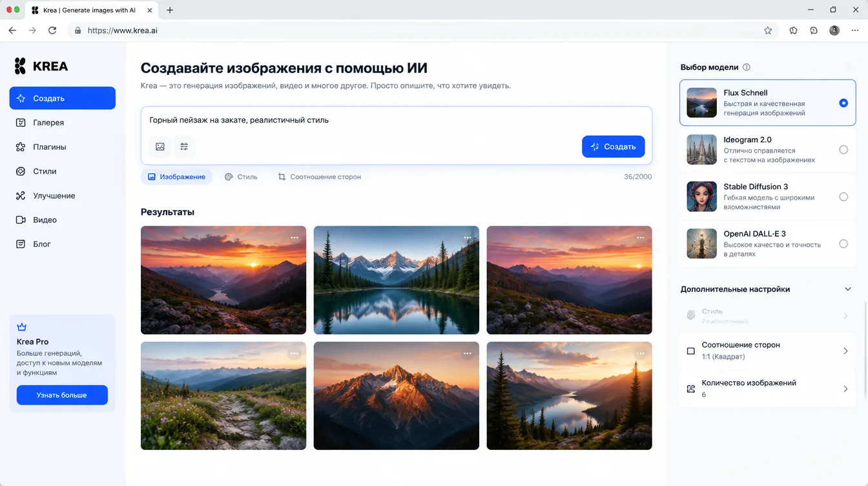This screenshot has height=486, width=868.
Task: Click the prompt text input field
Action: click(396, 120)
